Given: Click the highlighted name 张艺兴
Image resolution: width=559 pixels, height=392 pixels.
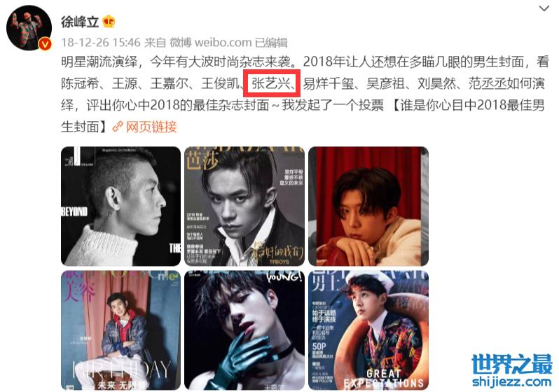Looking at the screenshot, I should coord(271,83).
